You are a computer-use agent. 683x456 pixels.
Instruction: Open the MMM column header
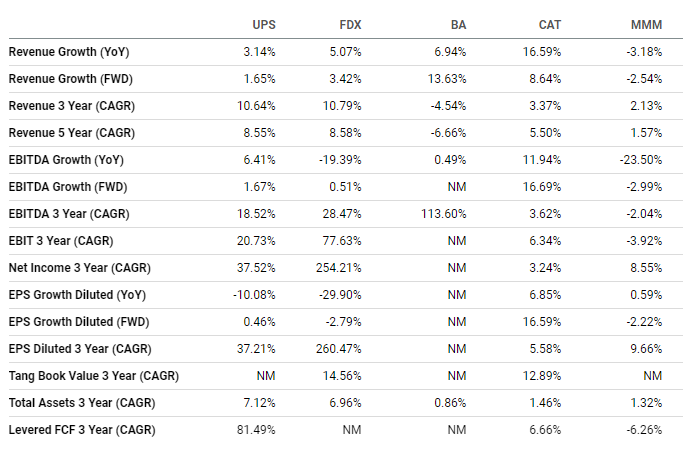pyautogui.click(x=646, y=23)
